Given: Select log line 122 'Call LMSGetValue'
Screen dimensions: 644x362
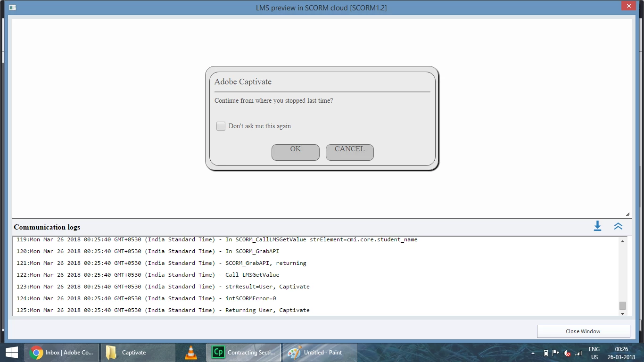Looking at the screenshot, I should [x=148, y=275].
